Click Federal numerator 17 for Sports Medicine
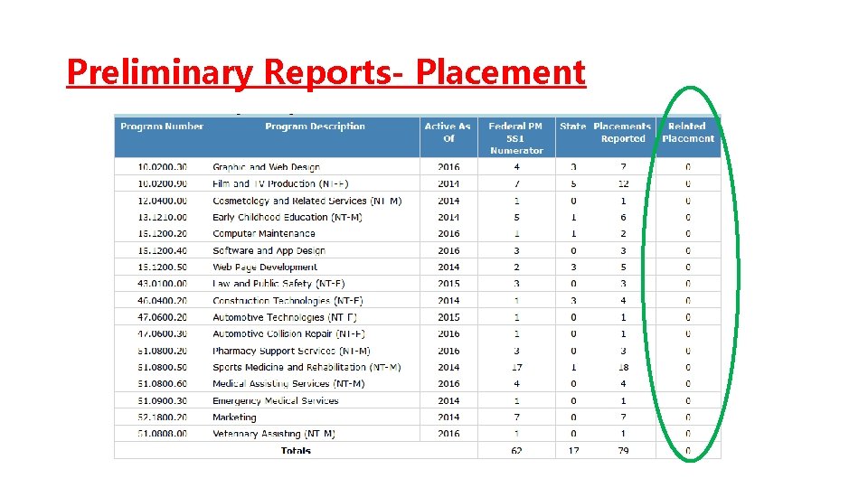Screen dimensions: 868x488 coord(516,368)
